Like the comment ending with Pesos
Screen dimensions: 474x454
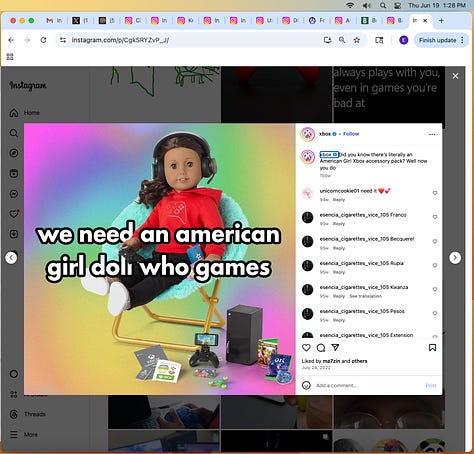pos(435,313)
